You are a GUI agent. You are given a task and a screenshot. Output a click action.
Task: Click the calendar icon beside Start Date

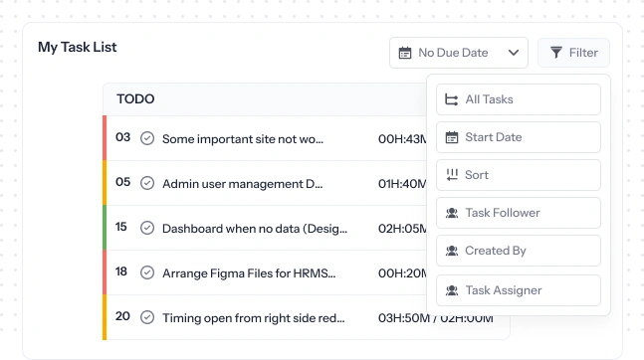(x=452, y=137)
